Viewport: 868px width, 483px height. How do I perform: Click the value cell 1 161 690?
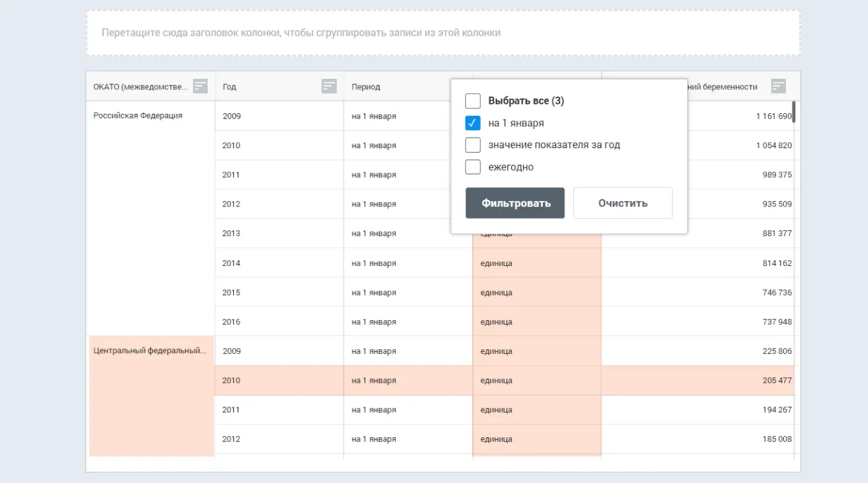point(773,116)
